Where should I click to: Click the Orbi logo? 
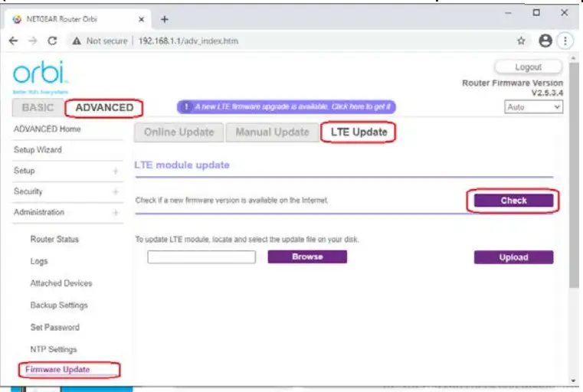[41, 77]
